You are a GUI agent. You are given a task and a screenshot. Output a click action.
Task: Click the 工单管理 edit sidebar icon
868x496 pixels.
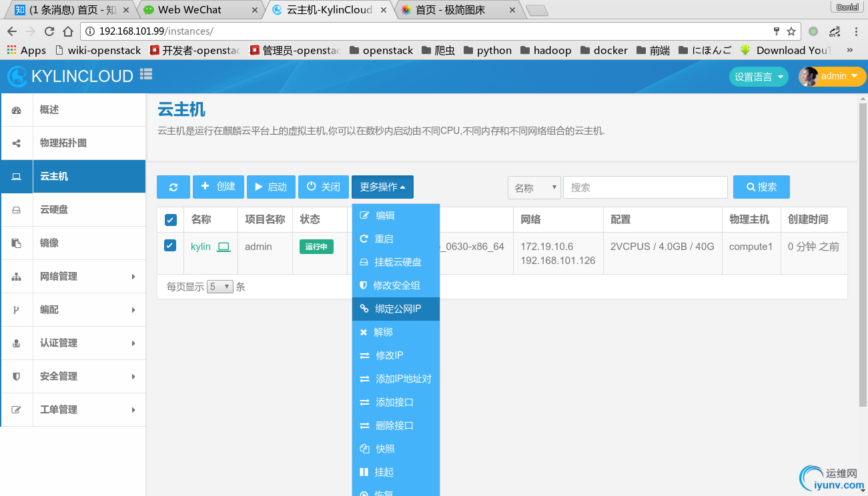(17, 410)
